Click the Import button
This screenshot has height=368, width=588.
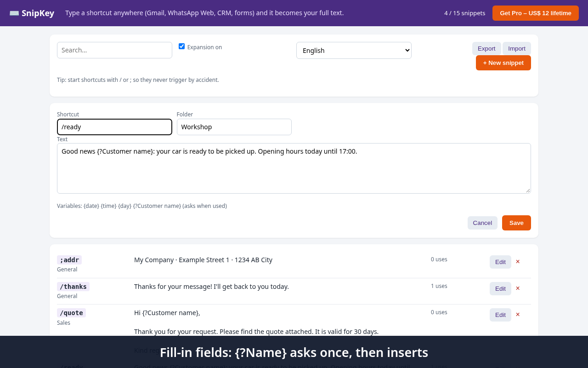click(x=517, y=48)
